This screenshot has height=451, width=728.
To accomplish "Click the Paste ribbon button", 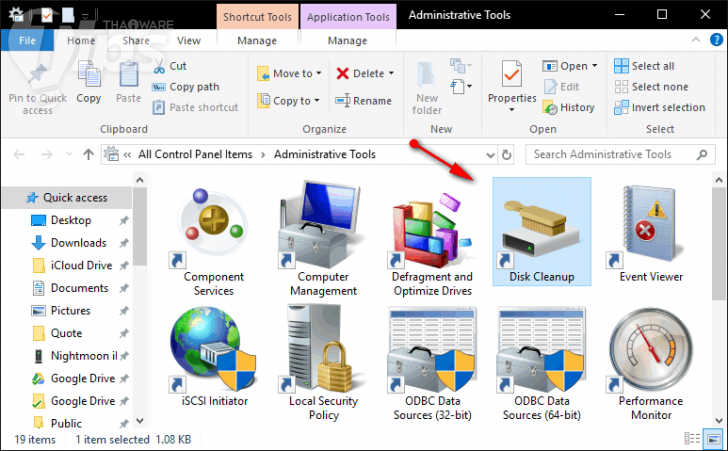I will point(129,83).
